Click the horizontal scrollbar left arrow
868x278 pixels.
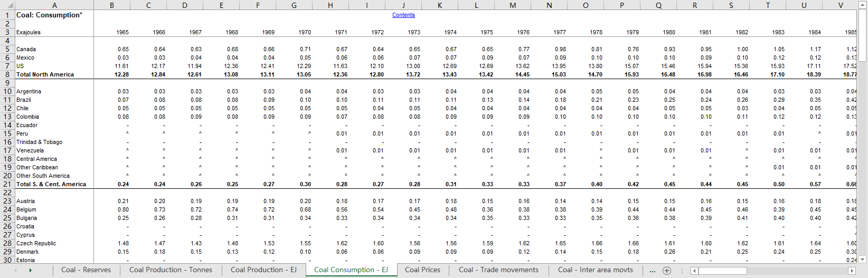pos(695,271)
